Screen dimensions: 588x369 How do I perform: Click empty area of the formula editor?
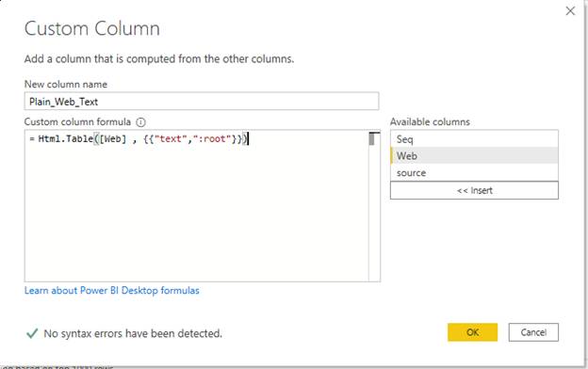(x=197, y=214)
